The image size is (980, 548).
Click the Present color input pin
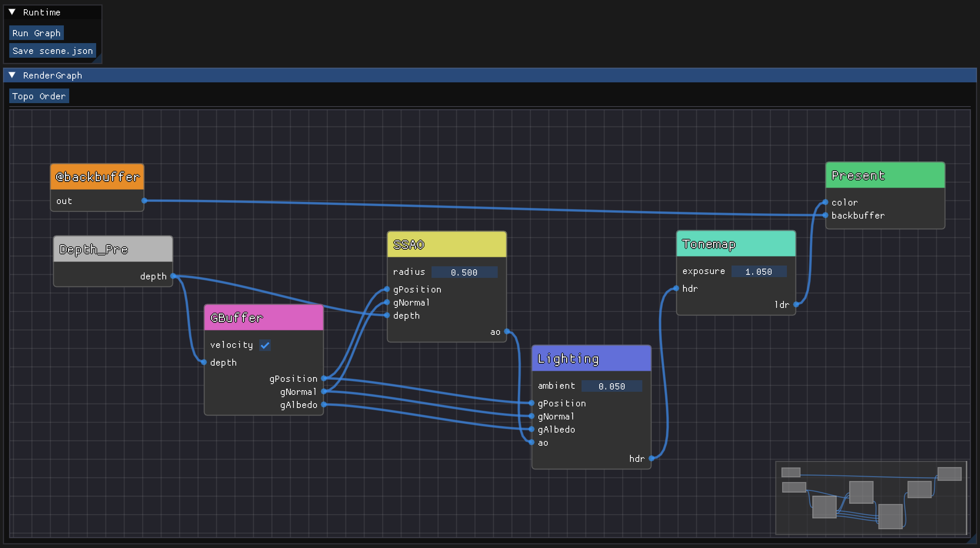(x=825, y=202)
